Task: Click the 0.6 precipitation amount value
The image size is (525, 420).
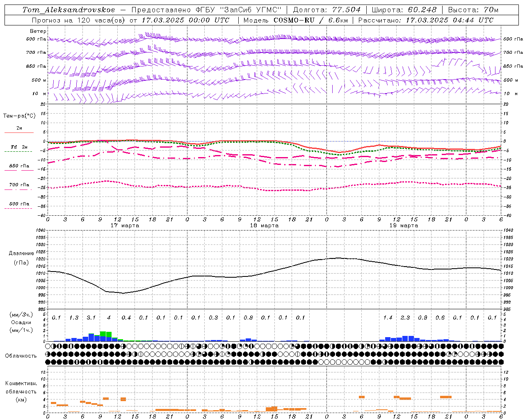Action: (x=440, y=318)
